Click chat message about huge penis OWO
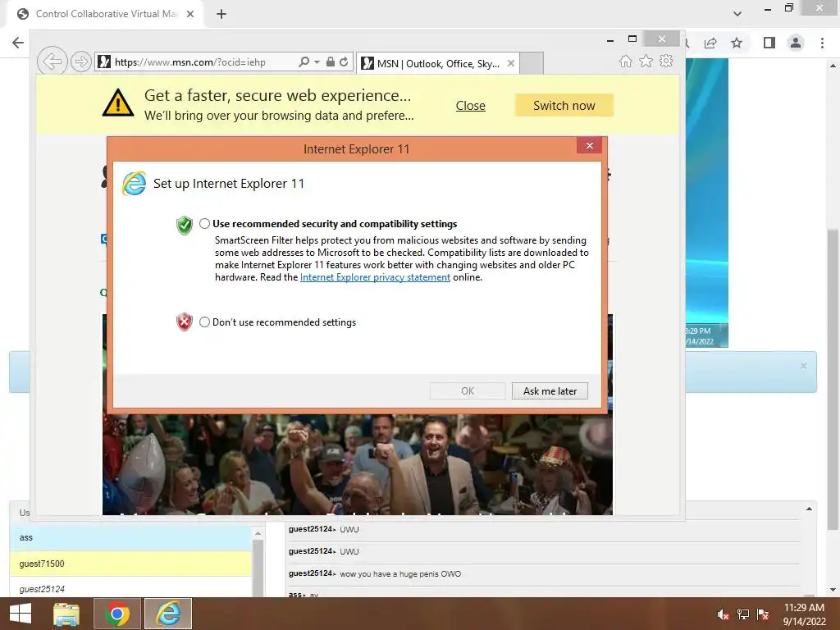840x630 pixels. [400, 573]
